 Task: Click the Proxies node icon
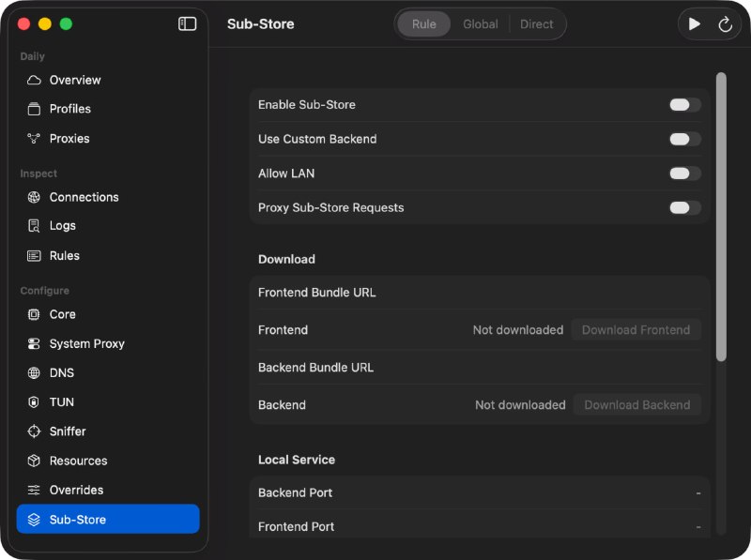[x=34, y=139]
